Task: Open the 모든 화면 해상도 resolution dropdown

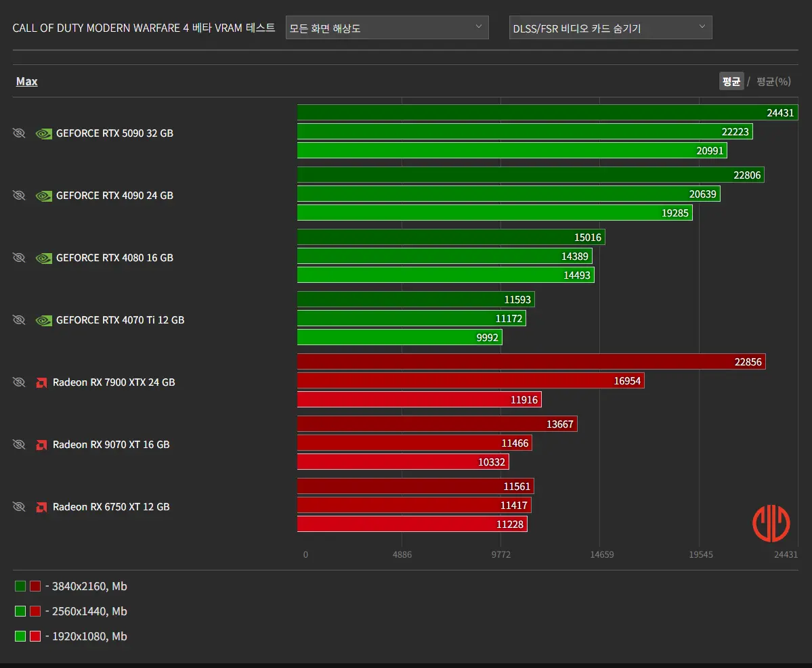Action: [387, 28]
